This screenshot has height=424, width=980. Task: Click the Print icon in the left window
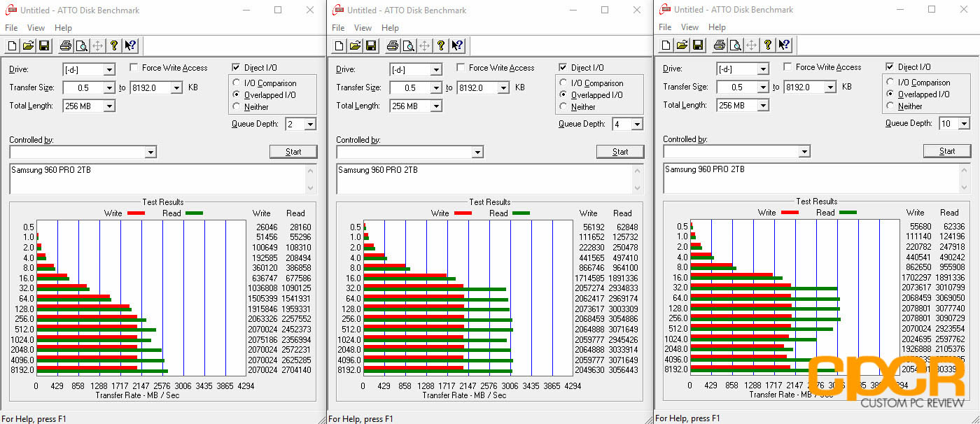point(66,46)
